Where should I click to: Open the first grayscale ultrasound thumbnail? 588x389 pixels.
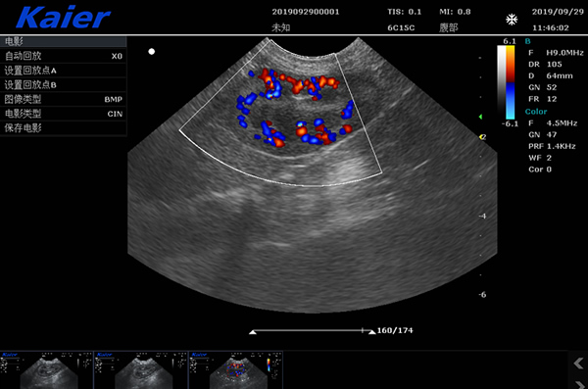[x=46, y=370]
